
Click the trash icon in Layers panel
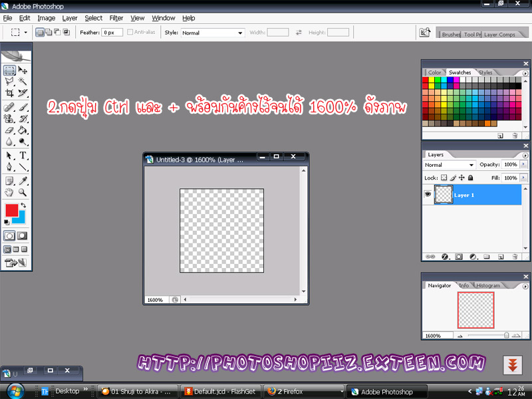(515, 257)
